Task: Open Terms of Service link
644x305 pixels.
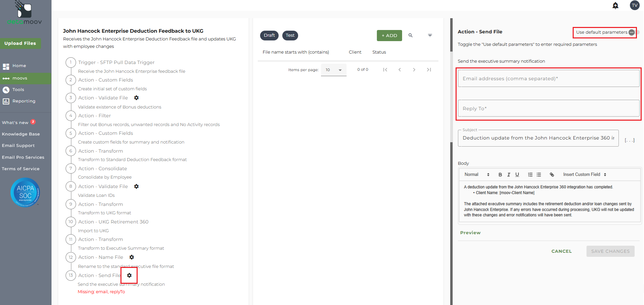Action: point(21,169)
